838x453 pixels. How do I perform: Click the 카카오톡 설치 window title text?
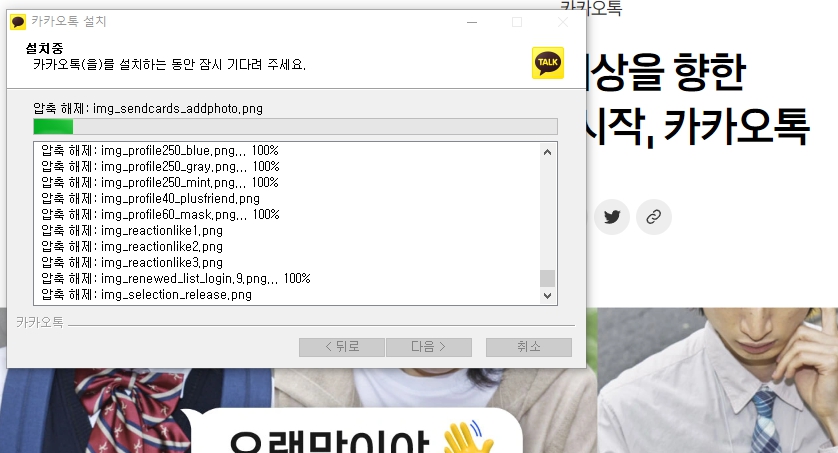[x=69, y=21]
